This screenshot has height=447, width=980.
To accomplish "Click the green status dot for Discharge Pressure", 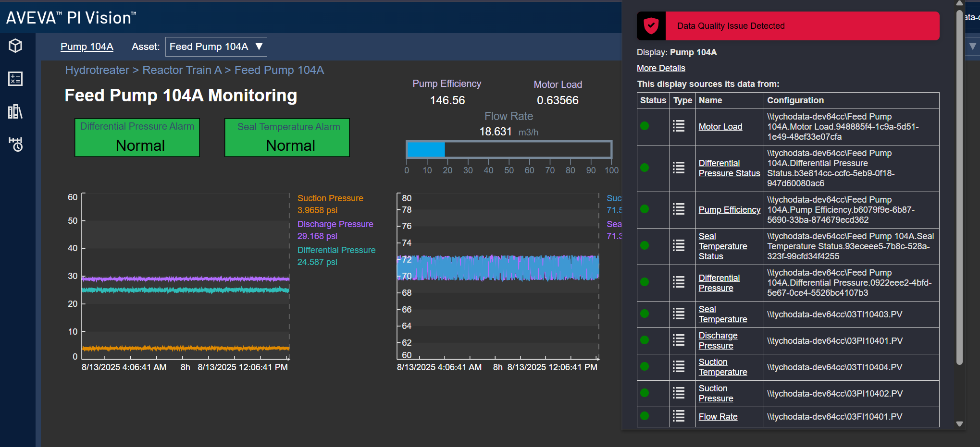I will point(645,340).
